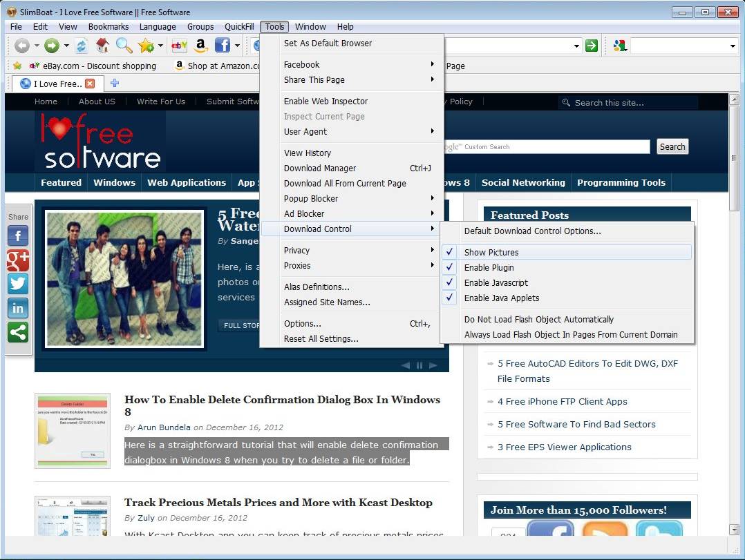Click the green Forward arrow icon
745x560 pixels.
52,46
